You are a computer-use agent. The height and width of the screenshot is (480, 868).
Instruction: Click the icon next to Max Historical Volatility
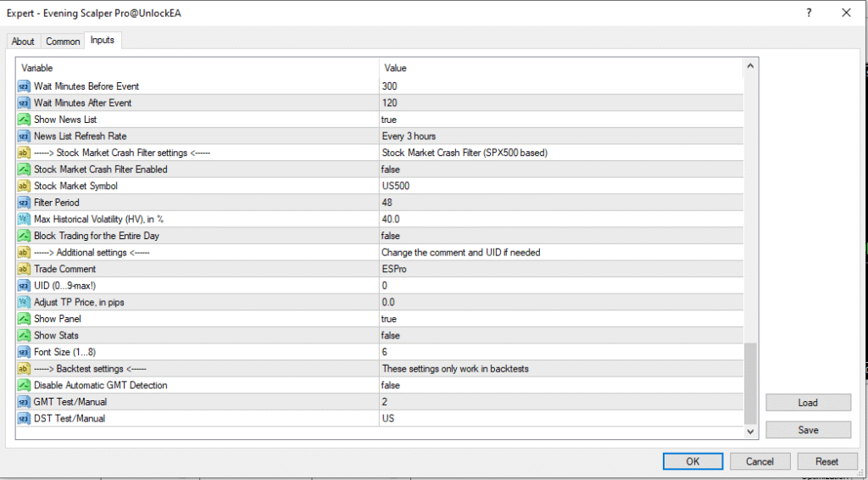(24, 219)
